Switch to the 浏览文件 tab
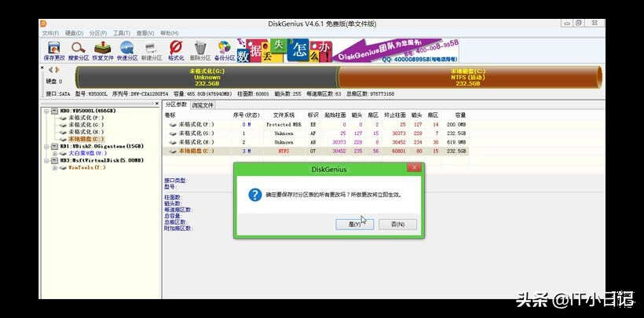 click(203, 104)
